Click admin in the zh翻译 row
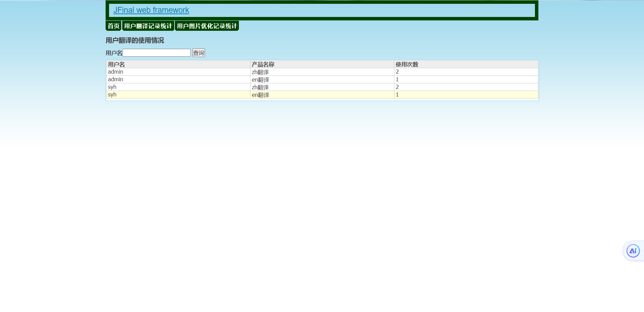Image resolution: width=644 pixels, height=312 pixels. tap(116, 72)
